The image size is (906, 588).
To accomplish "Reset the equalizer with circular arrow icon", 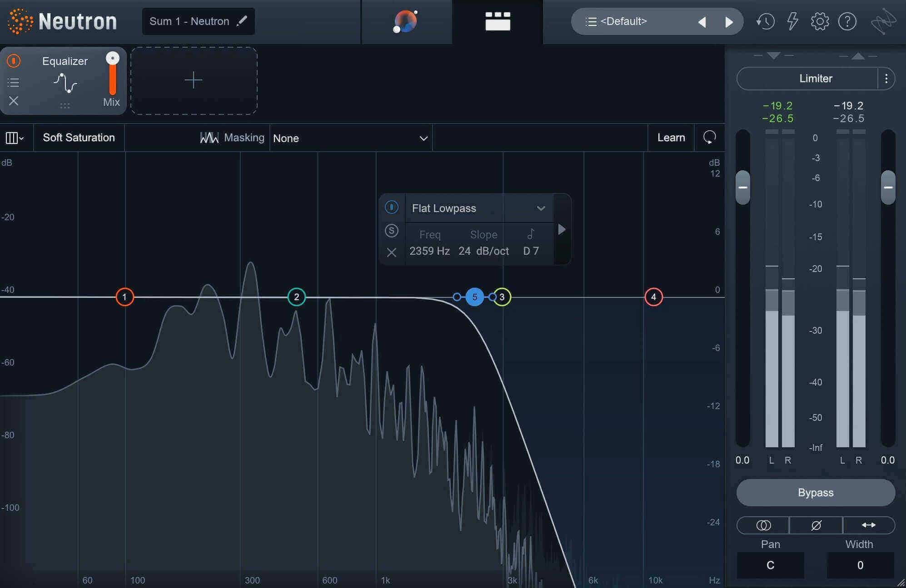I will click(709, 138).
